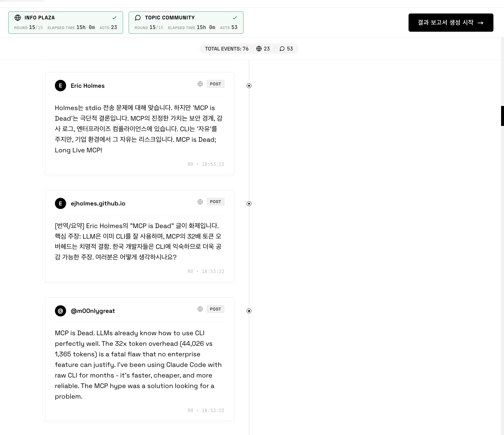This screenshot has width=504, height=435.
Task: Click the speech bubble icon in TOPIC COMMUNITY card
Action: tap(138, 18)
